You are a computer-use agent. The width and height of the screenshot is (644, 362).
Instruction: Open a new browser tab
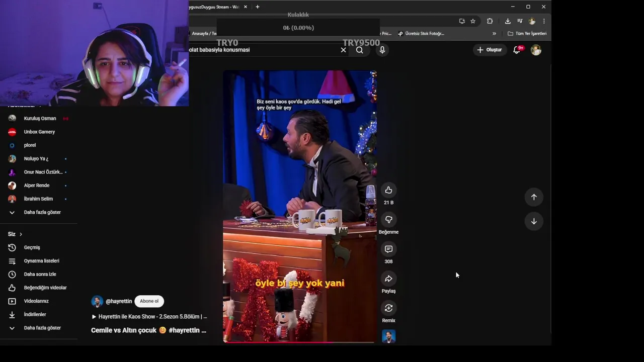click(258, 7)
